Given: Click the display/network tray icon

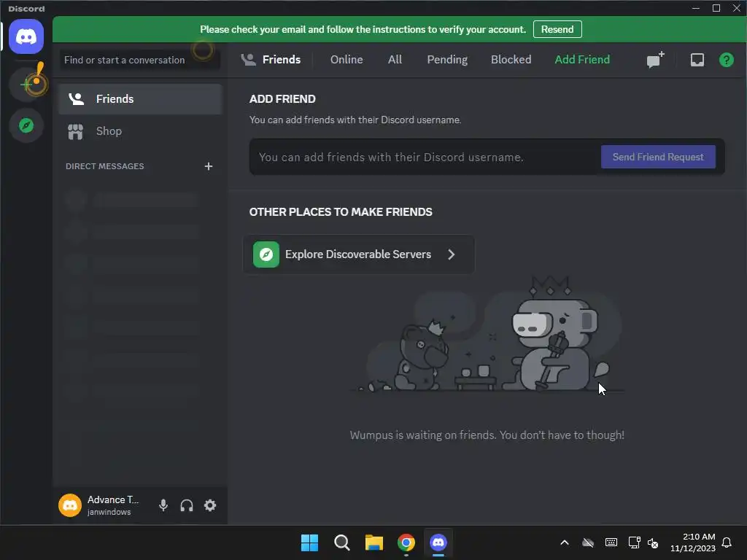Looking at the screenshot, I should (x=634, y=542).
